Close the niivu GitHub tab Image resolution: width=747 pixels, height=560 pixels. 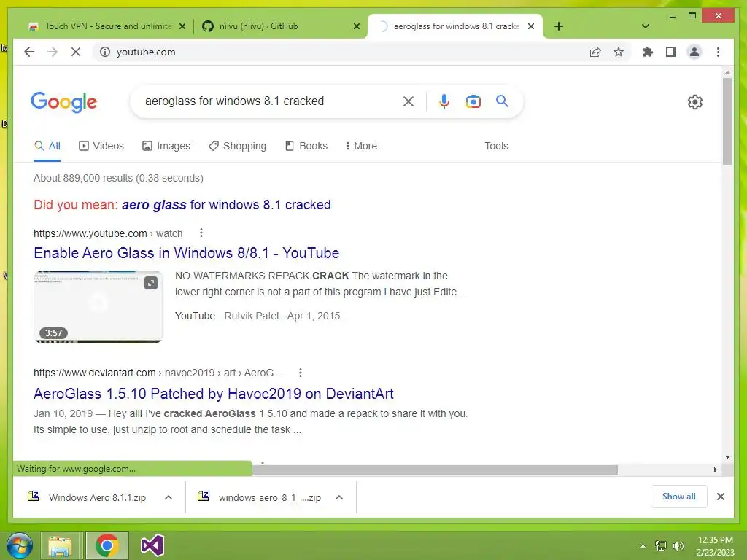click(356, 26)
